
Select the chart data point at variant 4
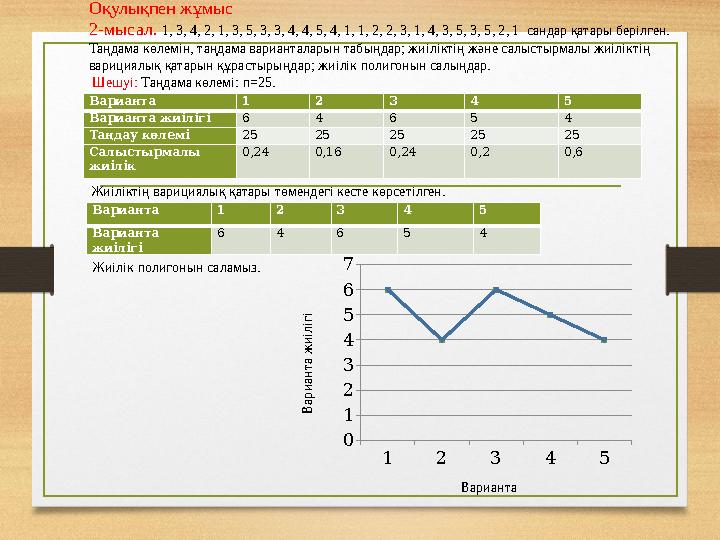coord(550,315)
